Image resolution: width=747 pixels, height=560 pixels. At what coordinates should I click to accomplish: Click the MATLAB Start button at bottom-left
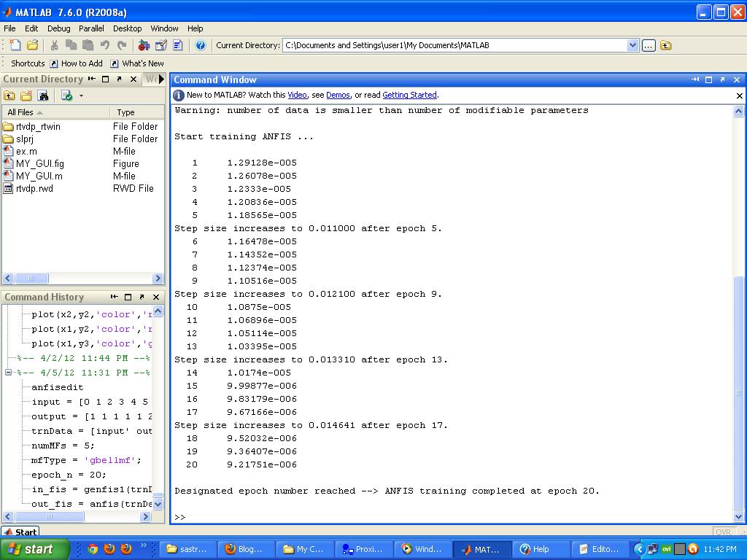click(20, 532)
